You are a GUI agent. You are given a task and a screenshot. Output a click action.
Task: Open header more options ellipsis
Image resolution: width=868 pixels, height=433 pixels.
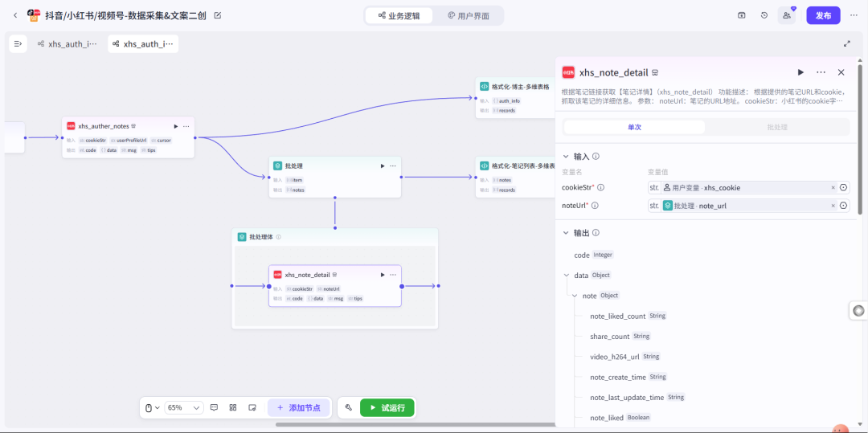(853, 15)
